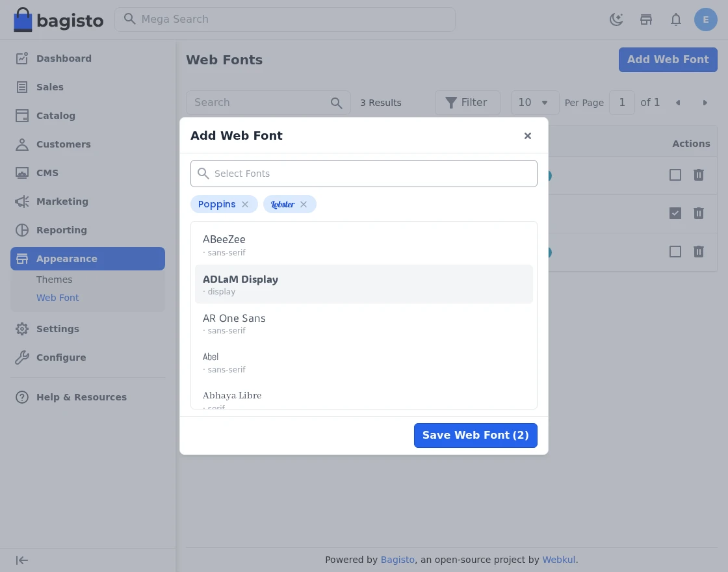Click the page number field
Viewport: 728px width, 572px height.
click(621, 103)
